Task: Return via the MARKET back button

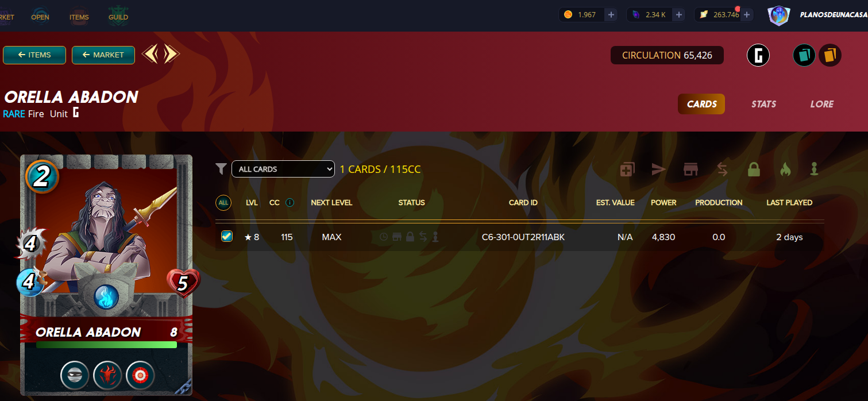Action: [x=103, y=55]
